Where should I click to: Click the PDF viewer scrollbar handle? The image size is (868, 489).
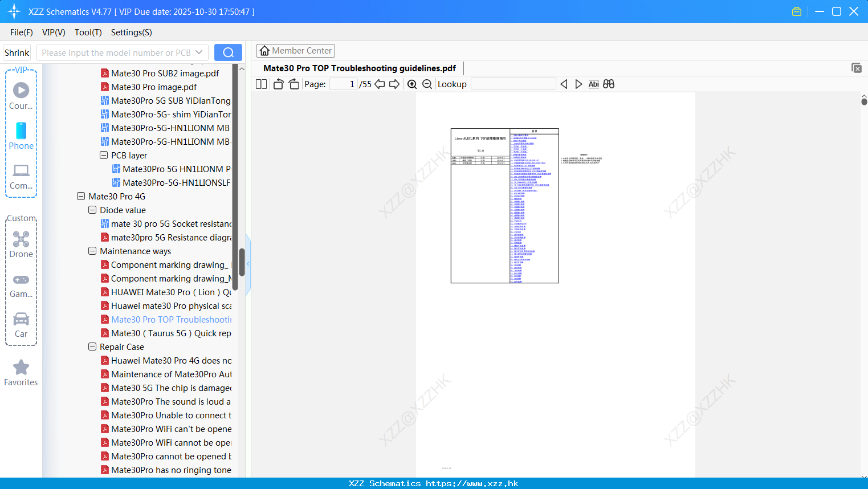click(864, 101)
